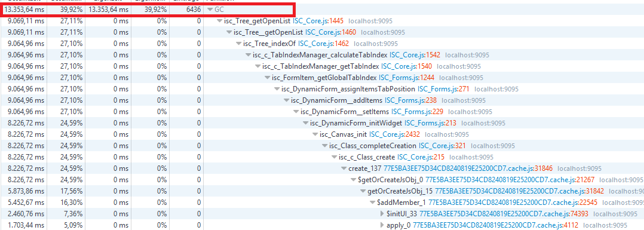Screen dimensions: 644x230
Task: Collapse isc_FormItem_getGlobalTabIndex node
Action: click(x=267, y=78)
